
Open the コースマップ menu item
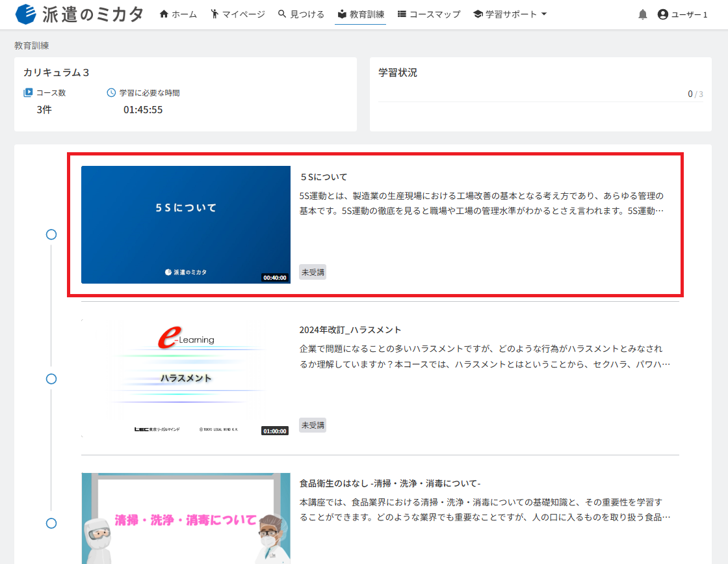coord(429,14)
